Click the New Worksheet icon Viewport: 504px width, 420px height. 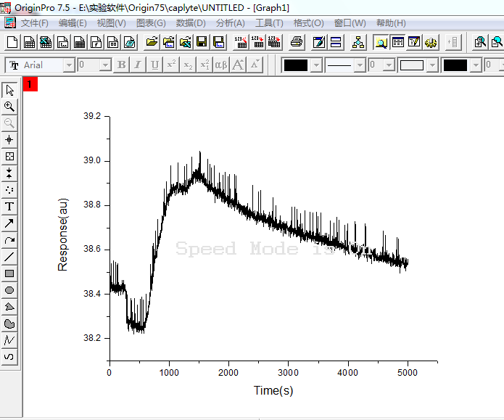[x=29, y=42]
